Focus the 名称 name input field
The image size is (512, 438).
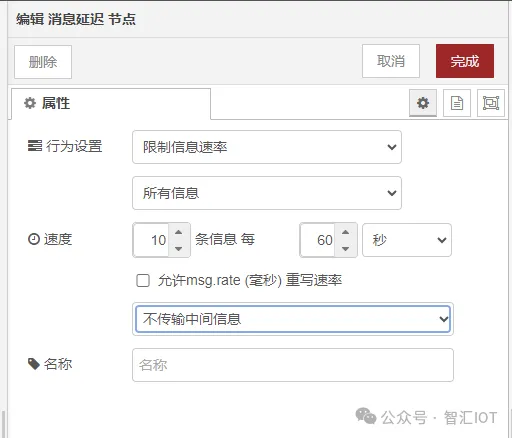tap(293, 365)
